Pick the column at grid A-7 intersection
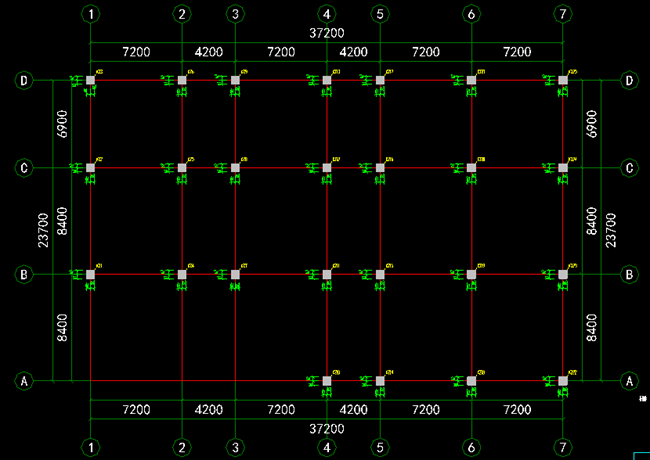Viewport: 650px width, 460px height. click(563, 380)
